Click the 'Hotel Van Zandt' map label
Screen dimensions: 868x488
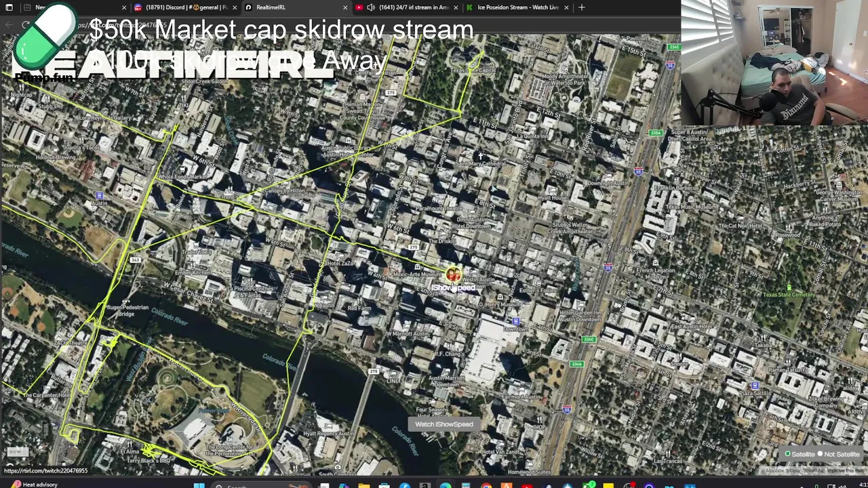500,452
